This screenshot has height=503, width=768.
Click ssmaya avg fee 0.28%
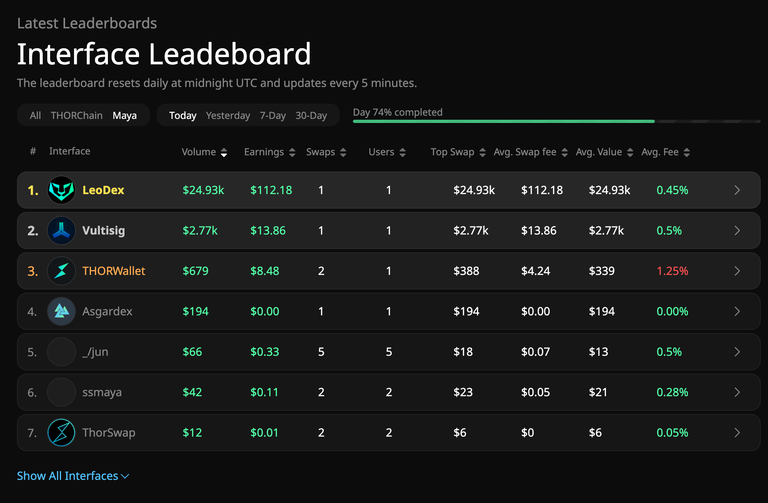[x=672, y=392]
